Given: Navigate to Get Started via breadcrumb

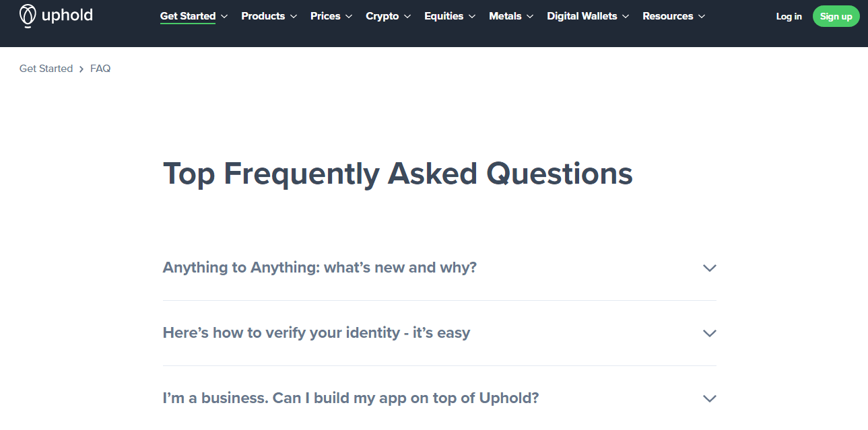Looking at the screenshot, I should pyautogui.click(x=46, y=68).
